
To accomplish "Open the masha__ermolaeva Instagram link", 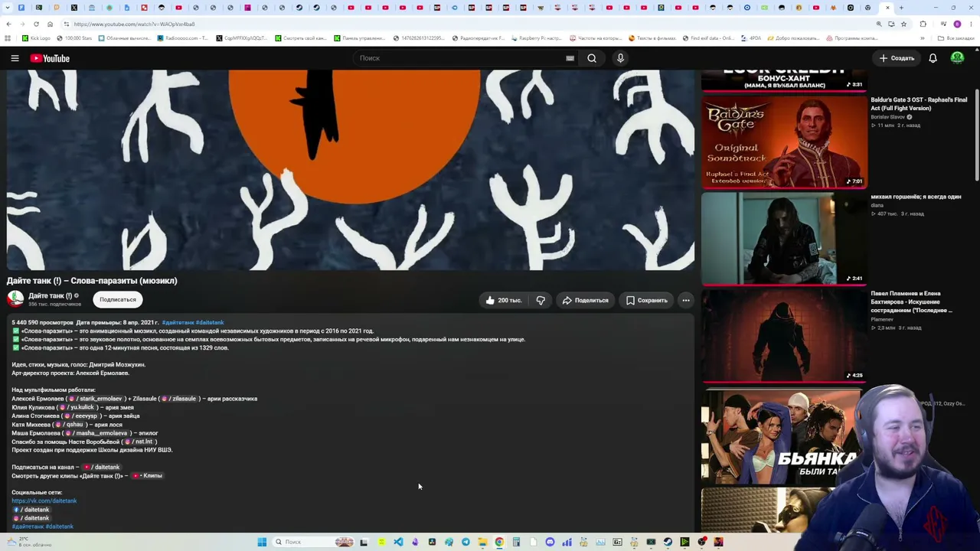I will pyautogui.click(x=98, y=433).
